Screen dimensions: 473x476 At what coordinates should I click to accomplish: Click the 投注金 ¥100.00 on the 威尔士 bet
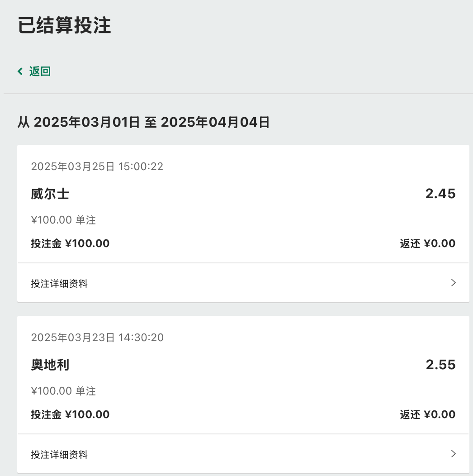point(70,243)
